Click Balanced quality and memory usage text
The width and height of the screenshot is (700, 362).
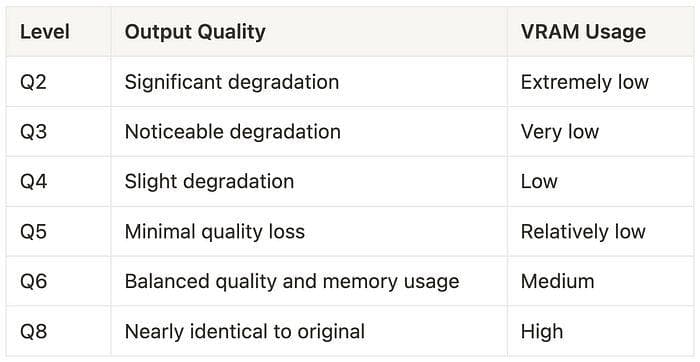(292, 282)
